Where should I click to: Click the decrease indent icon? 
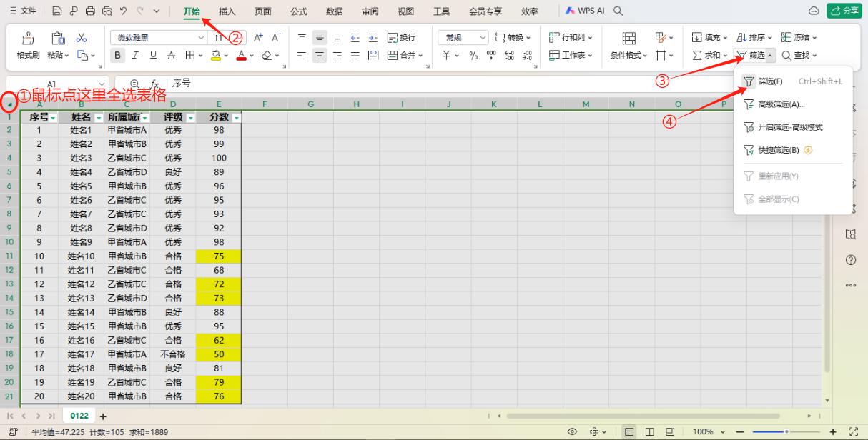coord(355,37)
